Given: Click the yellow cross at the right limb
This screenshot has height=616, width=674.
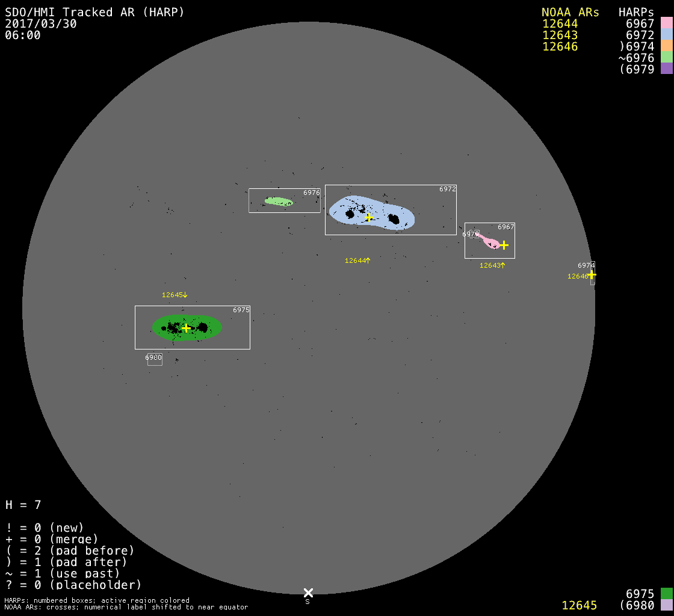Looking at the screenshot, I should coord(592,274).
